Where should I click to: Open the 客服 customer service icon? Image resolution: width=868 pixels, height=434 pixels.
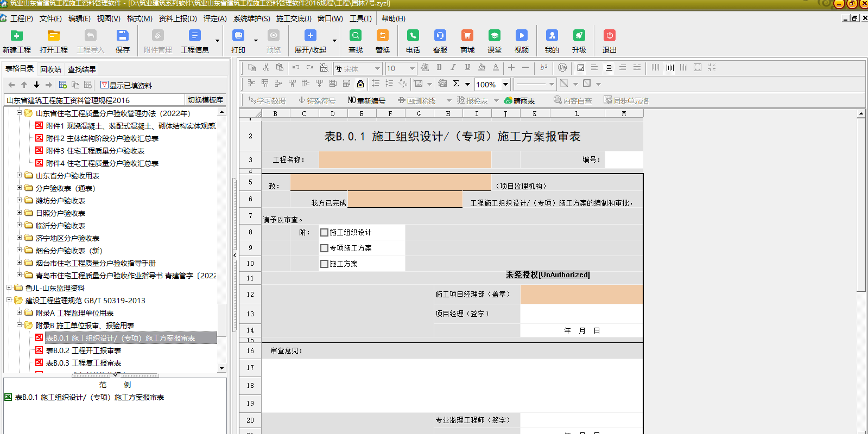tap(440, 36)
